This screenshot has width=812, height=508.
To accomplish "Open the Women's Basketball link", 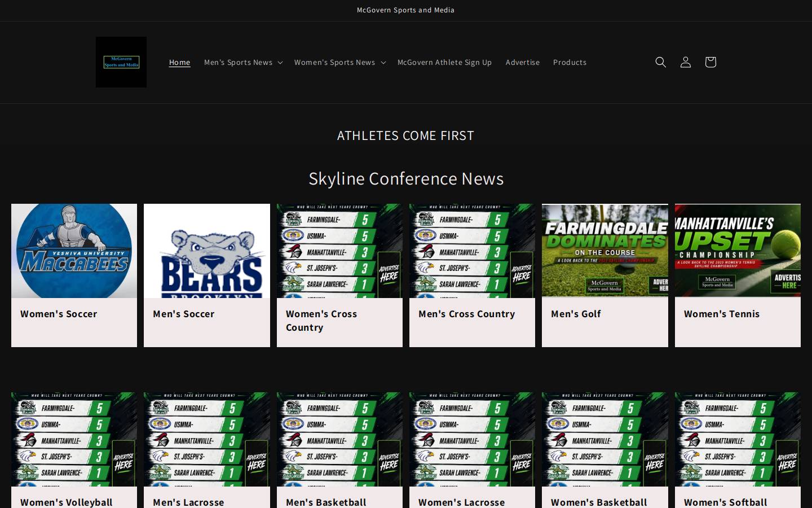I will [599, 502].
